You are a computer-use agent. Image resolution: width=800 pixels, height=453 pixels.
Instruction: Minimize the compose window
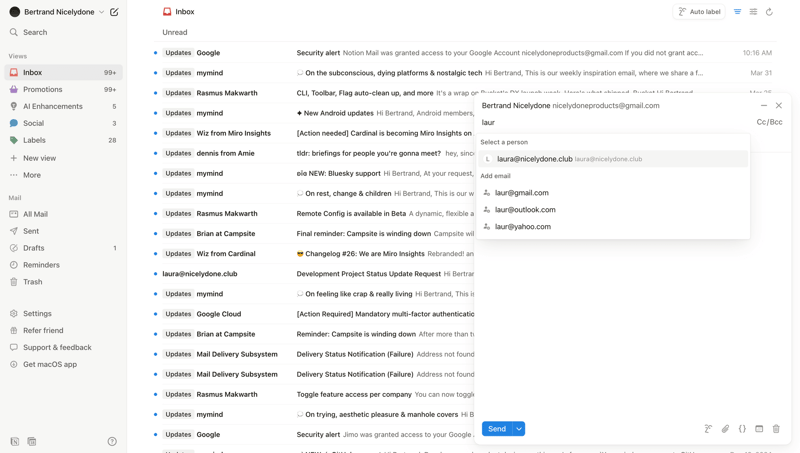[x=764, y=106]
